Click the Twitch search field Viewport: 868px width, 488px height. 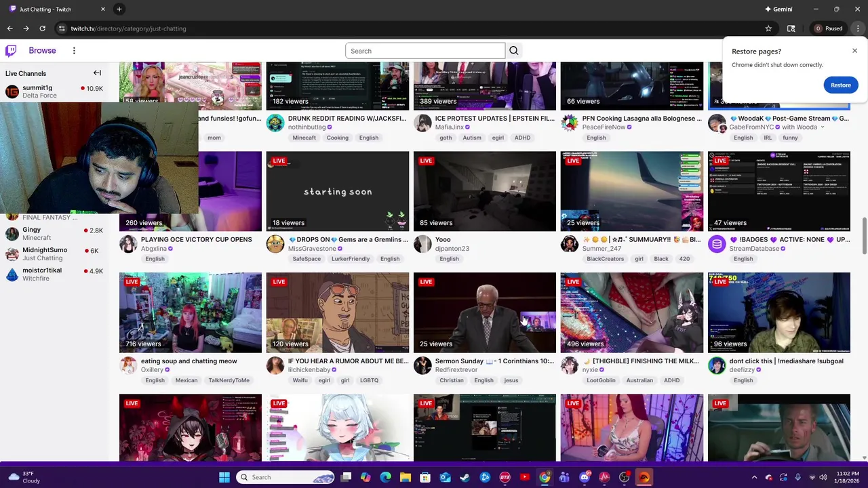(425, 51)
